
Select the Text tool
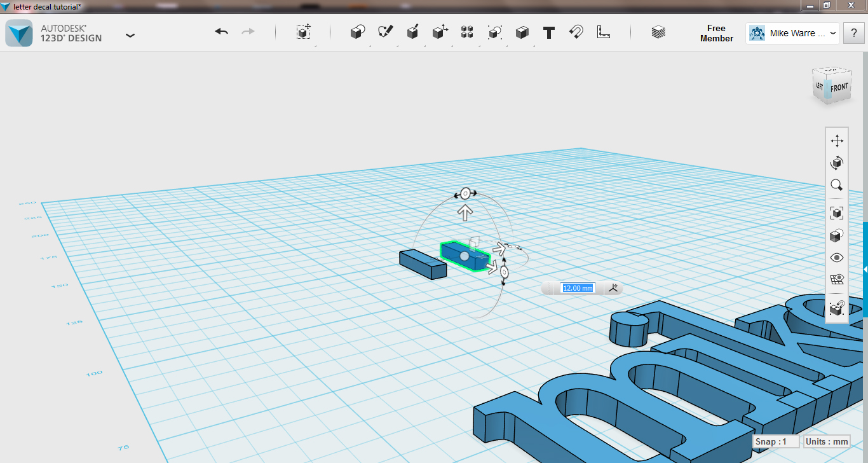pos(549,32)
